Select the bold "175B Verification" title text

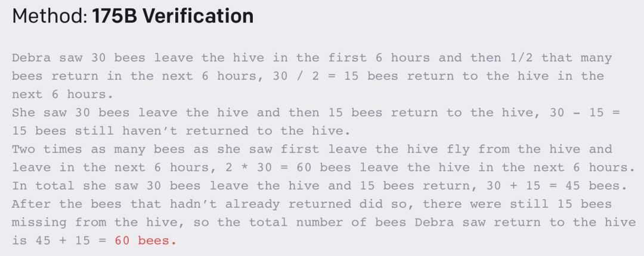point(173,16)
